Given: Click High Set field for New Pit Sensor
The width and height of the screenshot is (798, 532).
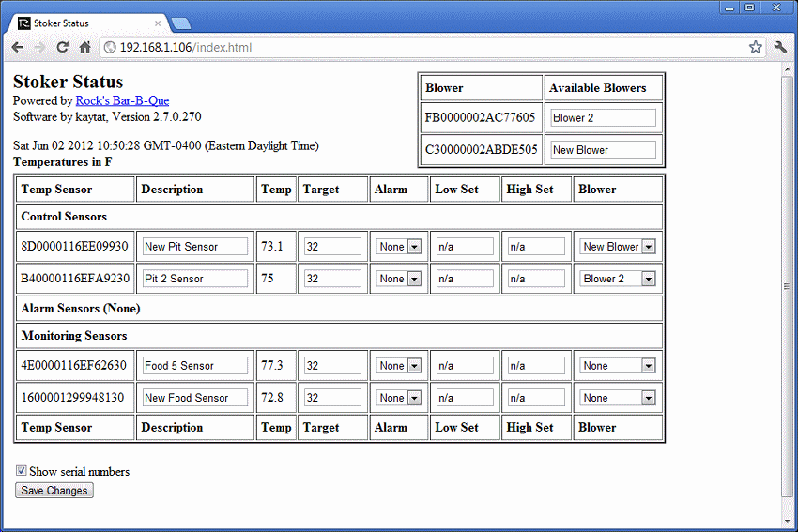Looking at the screenshot, I should (536, 247).
